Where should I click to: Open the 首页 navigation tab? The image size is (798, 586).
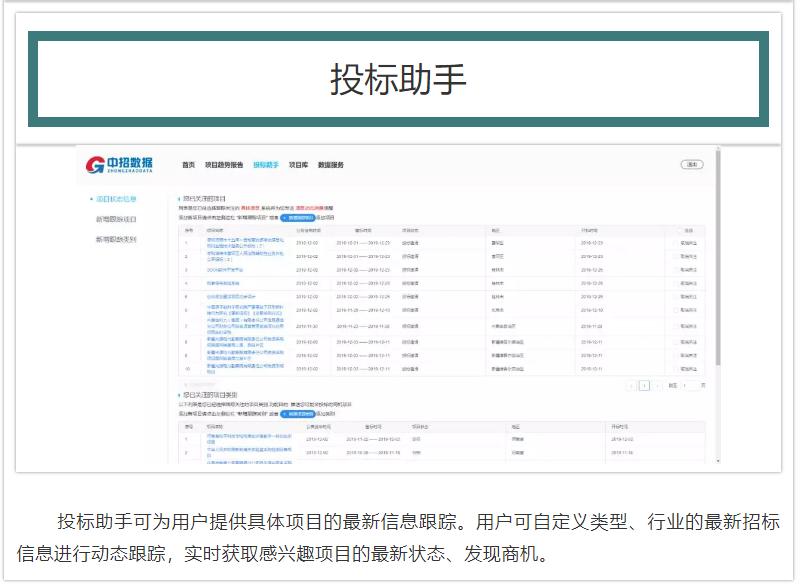(188, 165)
